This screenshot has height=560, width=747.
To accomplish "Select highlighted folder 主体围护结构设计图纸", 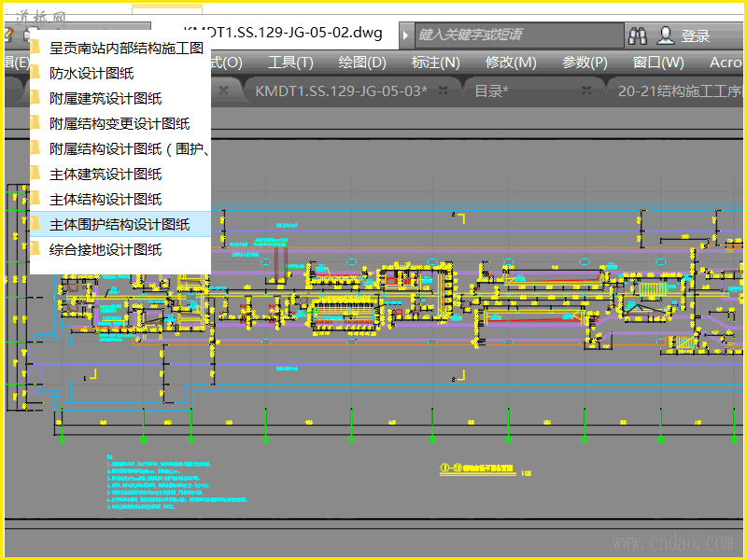I will [120, 224].
